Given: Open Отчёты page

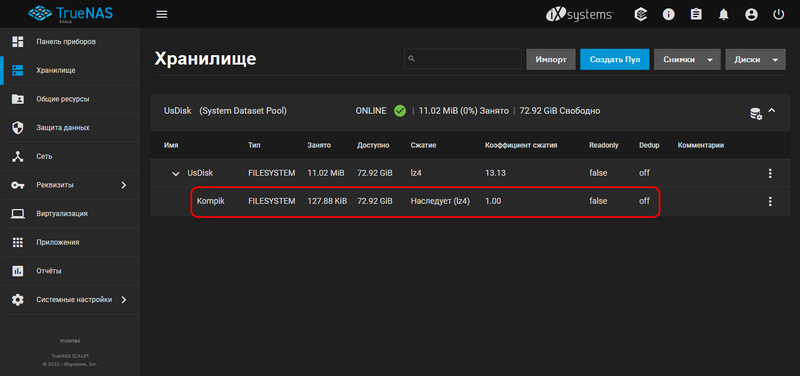Looking at the screenshot, I should [x=49, y=270].
